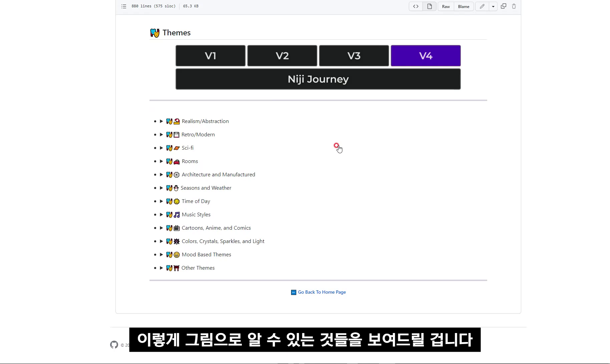Screen dimensions: 610x364
Task: Click the Themes heading text
Action: pyautogui.click(x=177, y=33)
